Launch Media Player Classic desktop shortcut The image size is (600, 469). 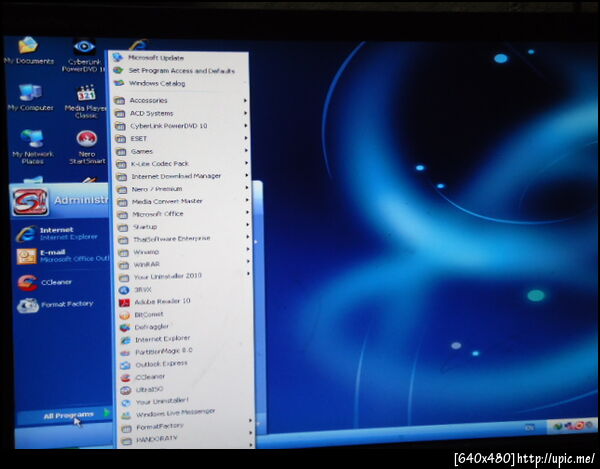click(x=86, y=101)
